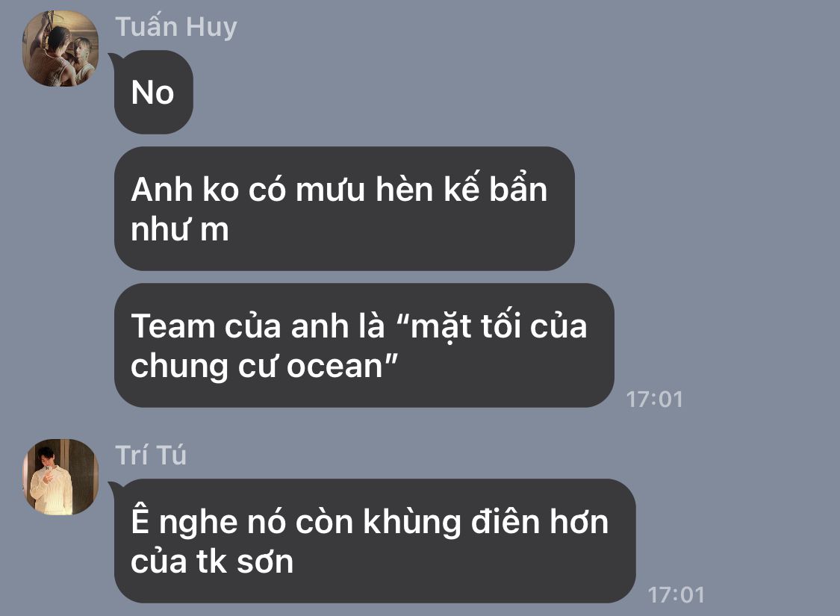Viewport: 840px width, 616px height.
Task: Click the quoted phrase "mặt tối của chung cư ocean"
Action: (359, 346)
